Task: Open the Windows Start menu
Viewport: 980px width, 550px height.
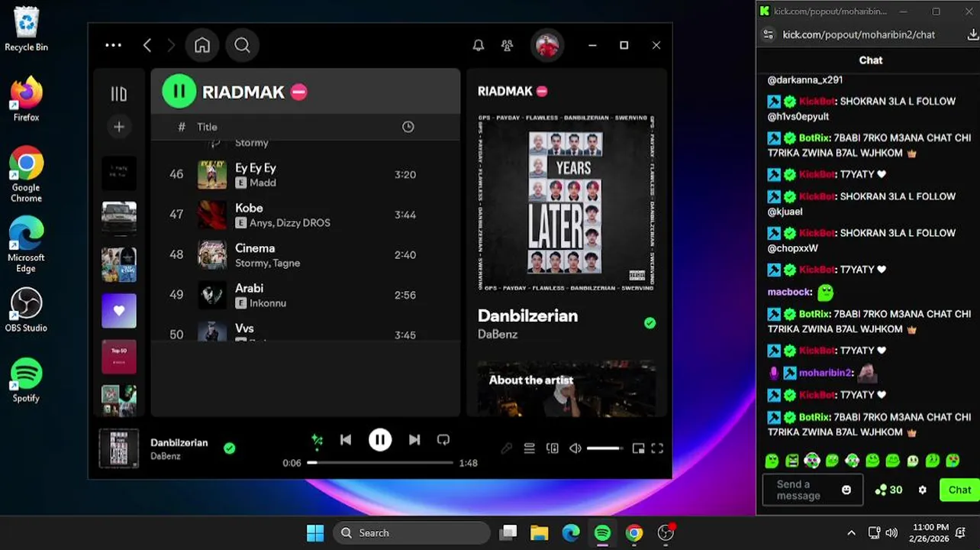Action: [315, 533]
